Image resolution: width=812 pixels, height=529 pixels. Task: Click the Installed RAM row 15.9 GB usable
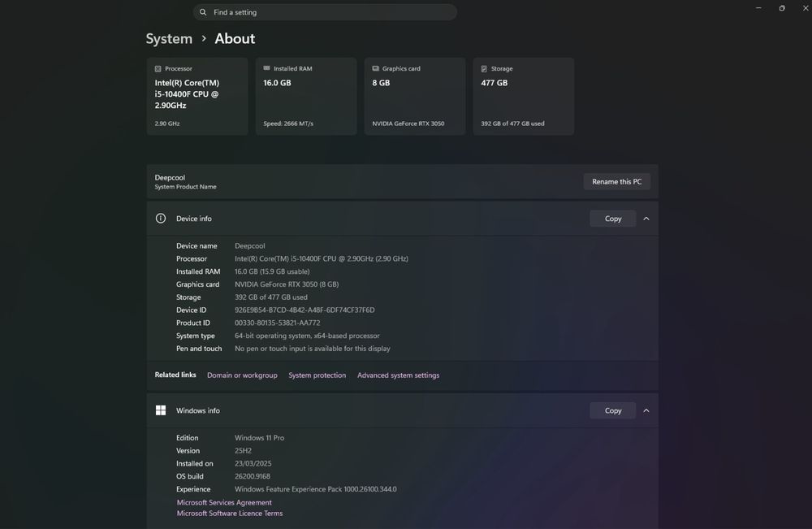pos(272,271)
